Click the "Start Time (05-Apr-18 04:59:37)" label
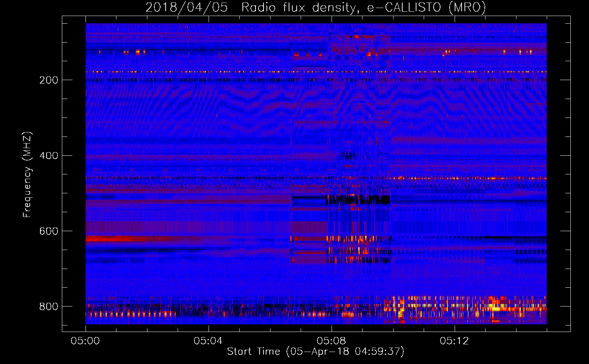This screenshot has width=589, height=364. coord(316,352)
